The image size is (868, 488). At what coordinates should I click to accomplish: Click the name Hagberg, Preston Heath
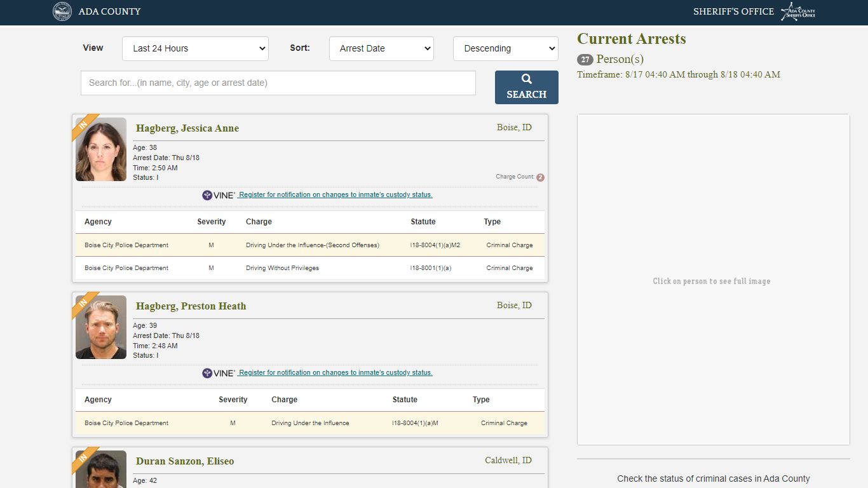click(x=191, y=306)
